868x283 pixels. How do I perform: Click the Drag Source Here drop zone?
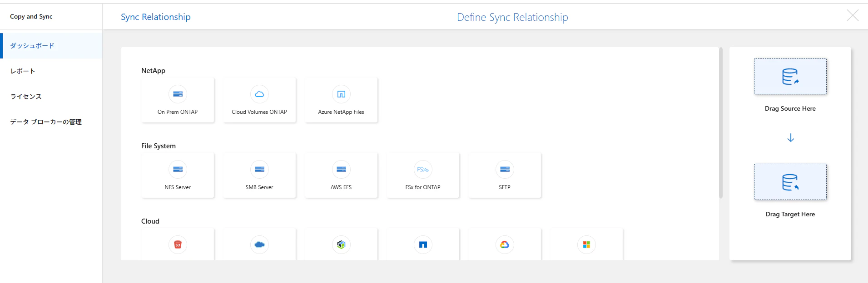[x=790, y=76]
